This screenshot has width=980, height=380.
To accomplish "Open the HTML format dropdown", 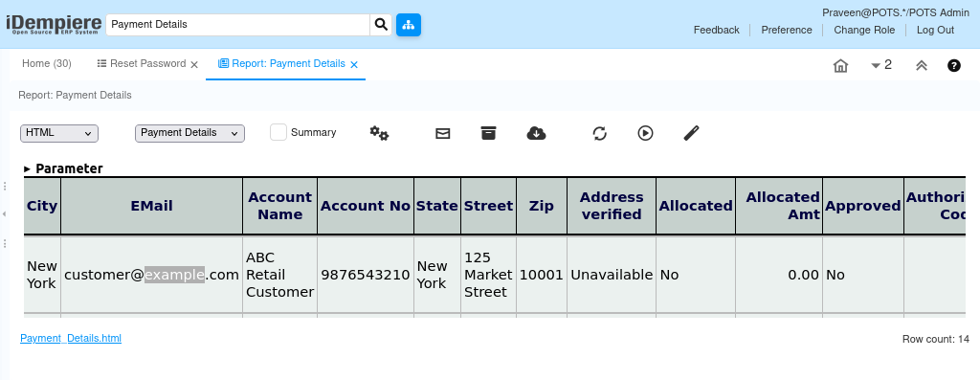I will [59, 133].
